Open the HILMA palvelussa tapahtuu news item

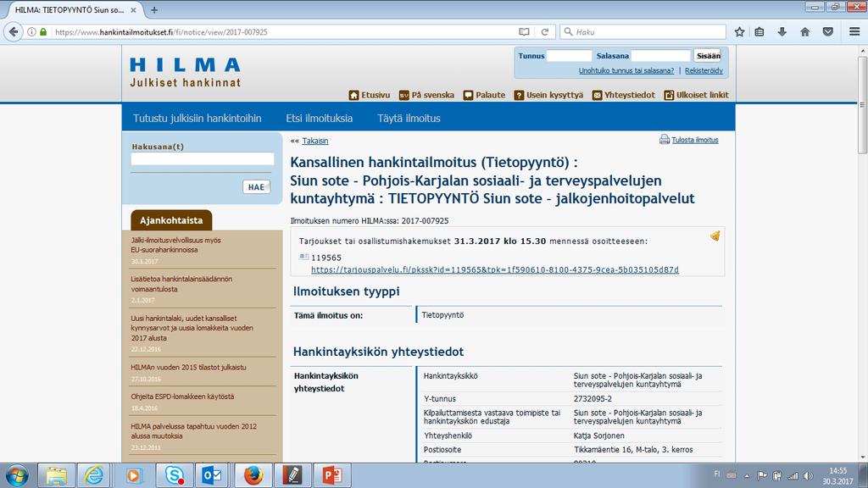click(x=194, y=431)
